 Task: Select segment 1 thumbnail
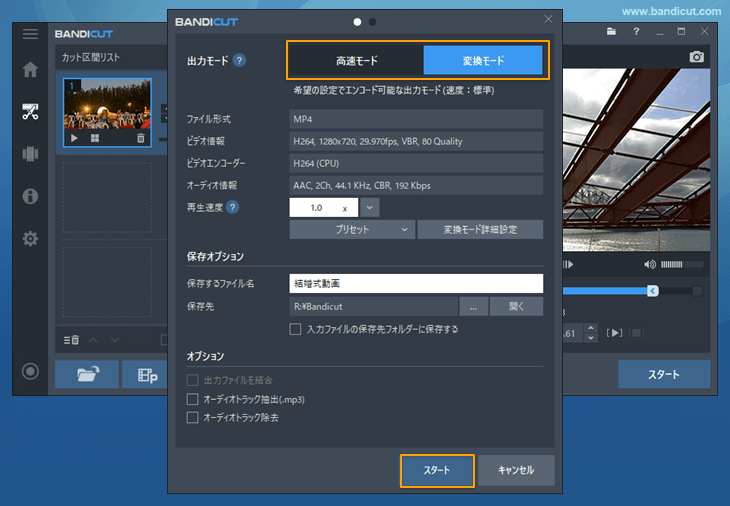107,113
